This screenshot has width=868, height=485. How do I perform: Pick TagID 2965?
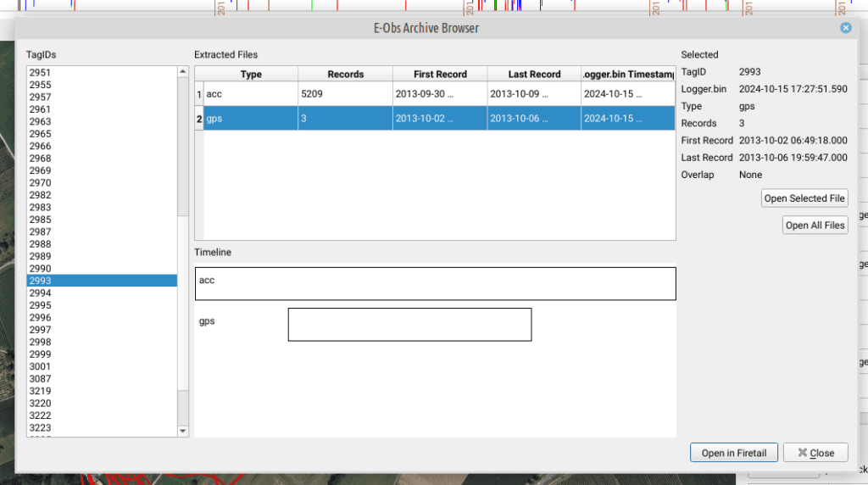point(102,133)
